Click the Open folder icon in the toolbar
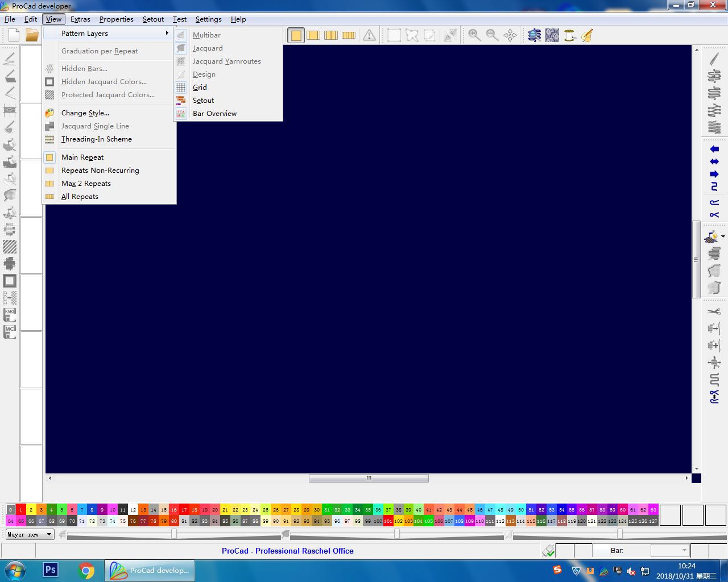 click(32, 35)
